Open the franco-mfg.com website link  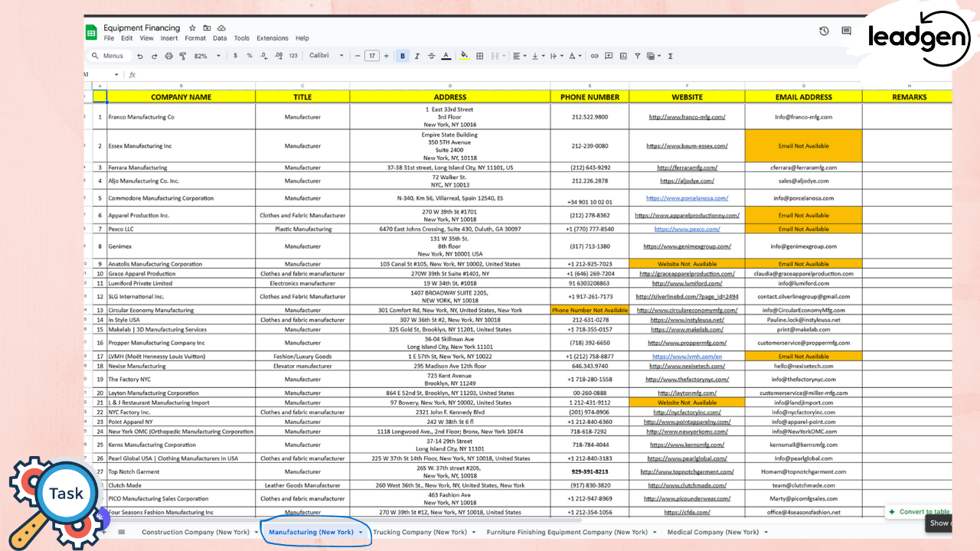(687, 117)
